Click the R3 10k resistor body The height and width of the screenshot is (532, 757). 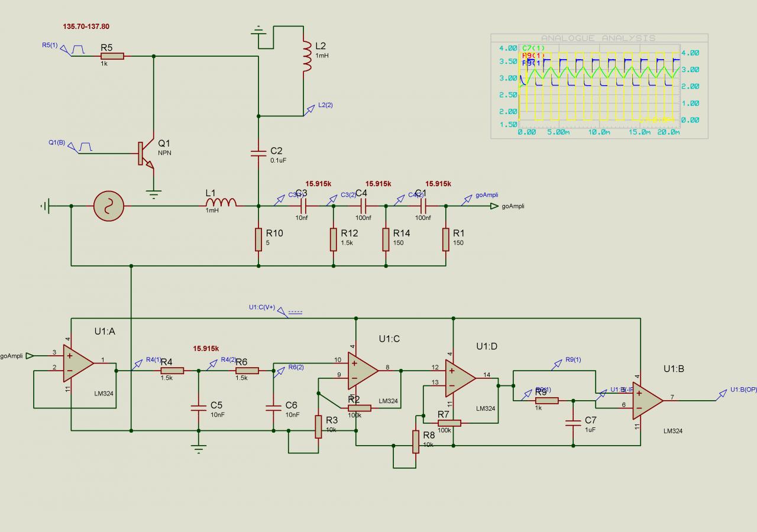point(318,426)
